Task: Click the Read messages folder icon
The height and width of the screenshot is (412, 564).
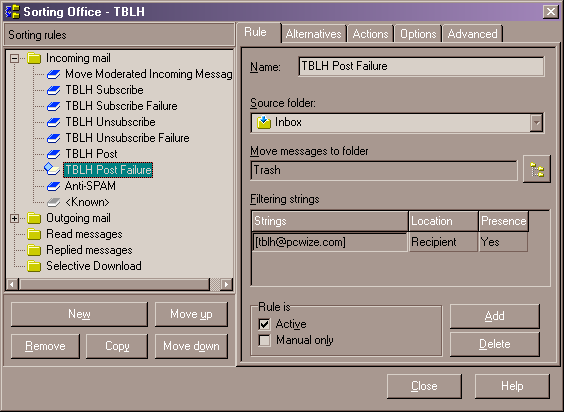Action: 34,234
